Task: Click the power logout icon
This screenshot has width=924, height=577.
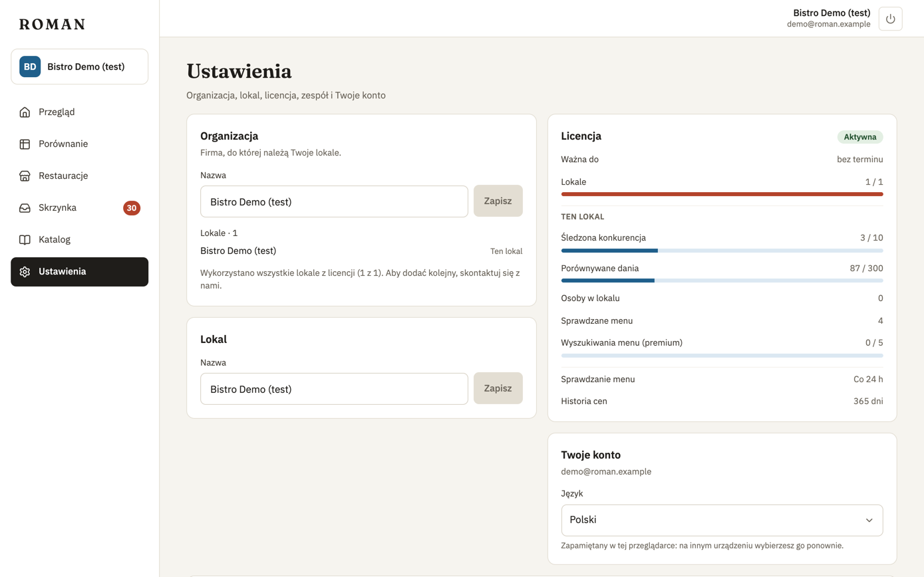Action: click(890, 19)
